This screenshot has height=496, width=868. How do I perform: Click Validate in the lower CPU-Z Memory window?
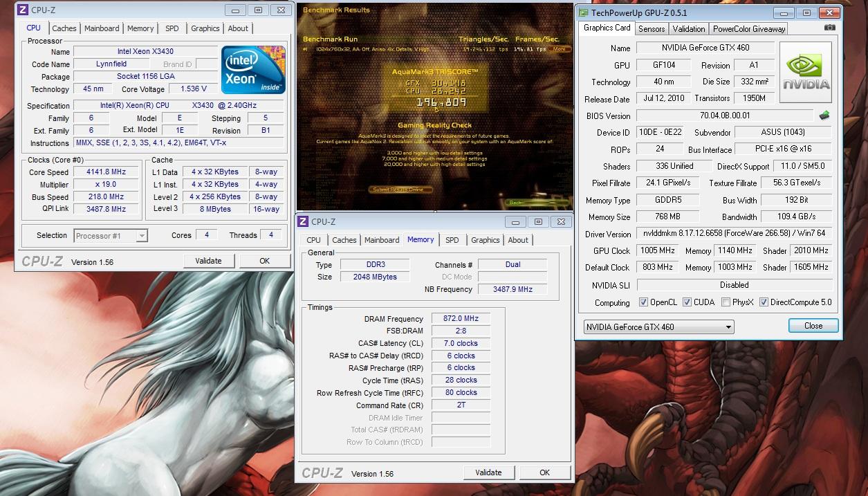click(x=488, y=472)
